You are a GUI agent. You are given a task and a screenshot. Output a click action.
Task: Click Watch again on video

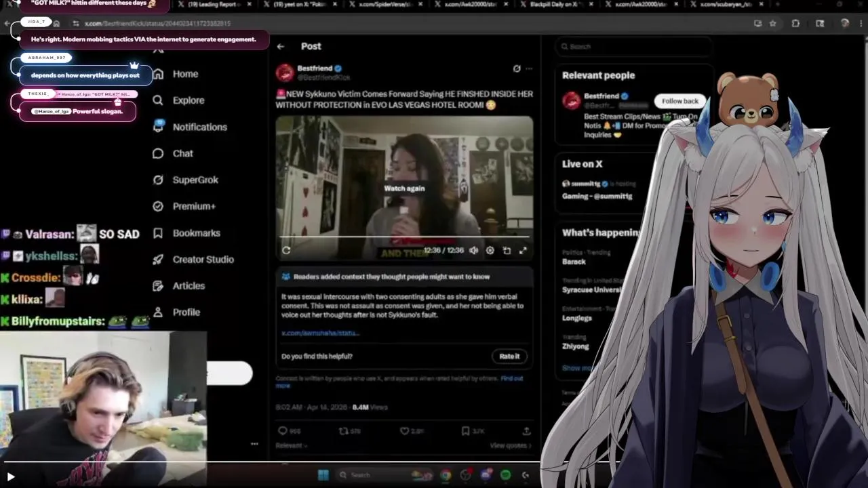404,188
